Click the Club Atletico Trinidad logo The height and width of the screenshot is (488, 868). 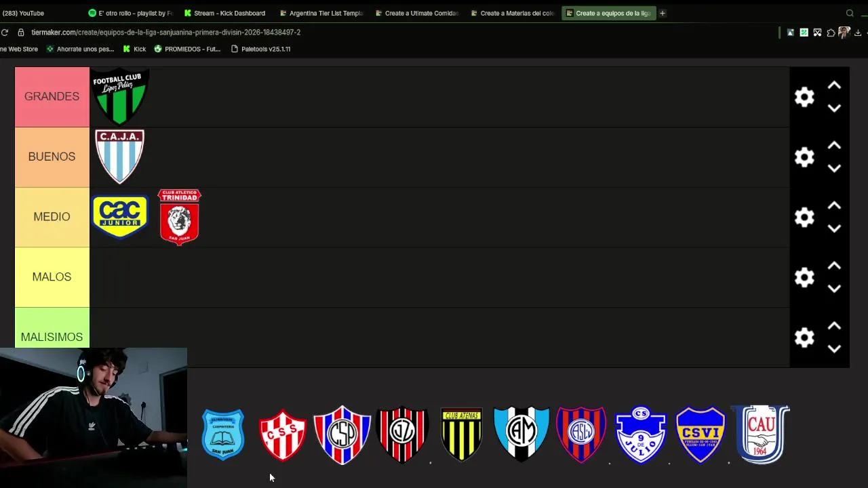coord(180,217)
